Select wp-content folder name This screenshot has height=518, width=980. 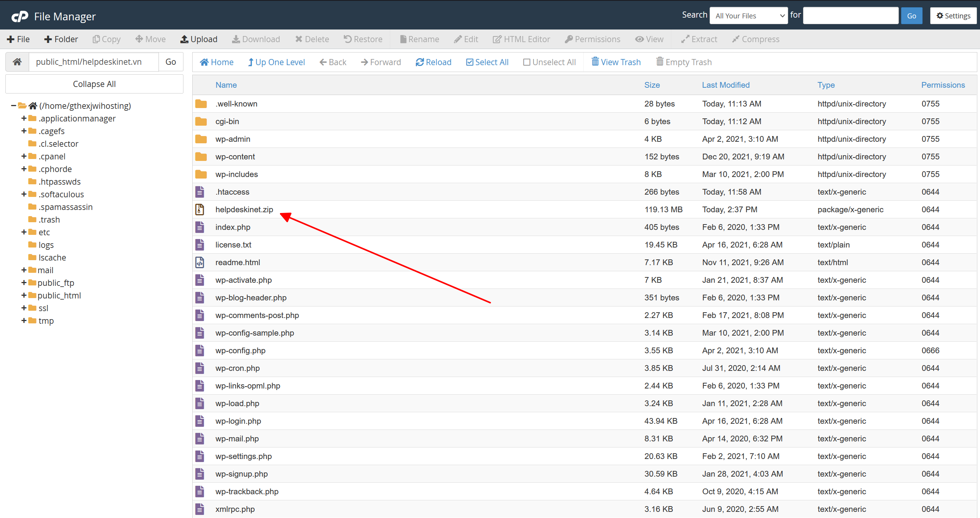click(x=235, y=157)
